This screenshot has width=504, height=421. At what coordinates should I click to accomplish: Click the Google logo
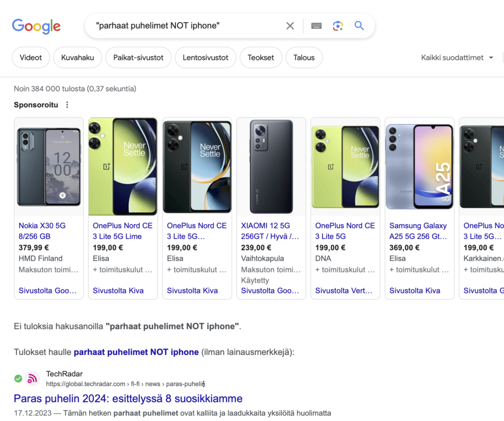36,26
